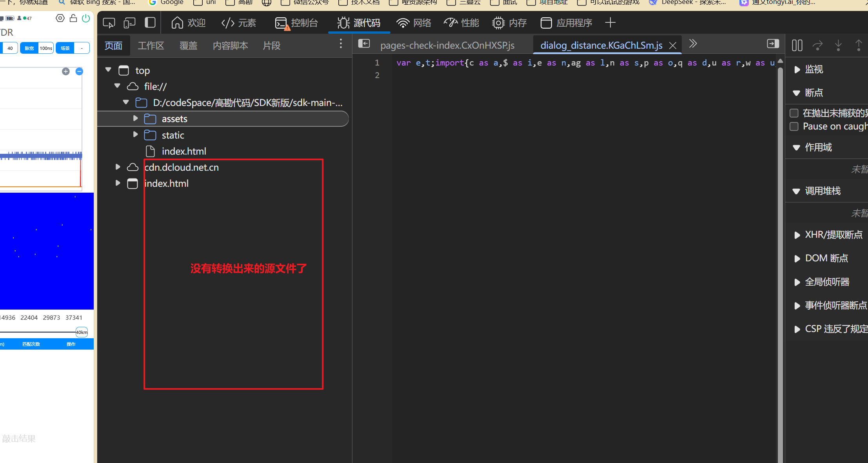Open the index.html file under sdk-main

click(x=183, y=151)
